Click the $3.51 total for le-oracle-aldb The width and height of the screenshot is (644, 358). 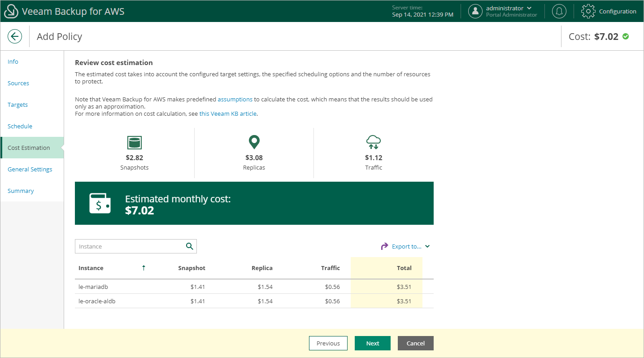(404, 301)
